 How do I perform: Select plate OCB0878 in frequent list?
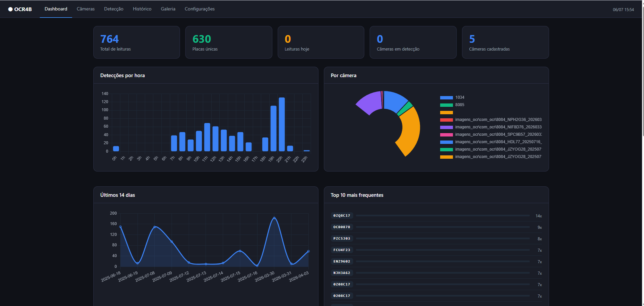click(342, 227)
